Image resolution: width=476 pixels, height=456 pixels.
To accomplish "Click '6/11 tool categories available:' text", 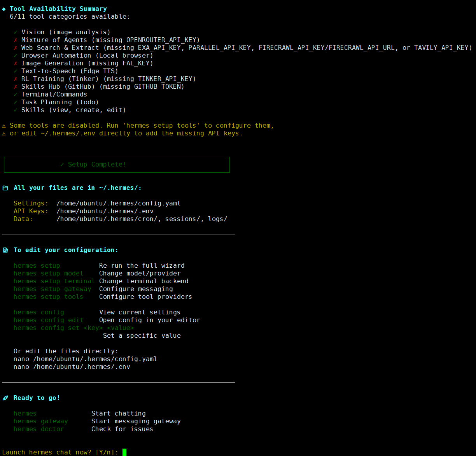I will point(70,17).
